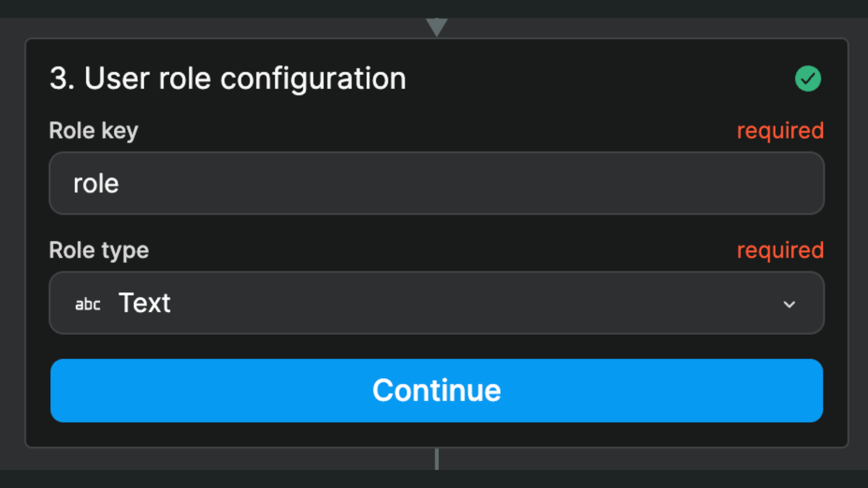Click inside the Role key input field
The height and width of the screenshot is (488, 868).
click(436, 183)
